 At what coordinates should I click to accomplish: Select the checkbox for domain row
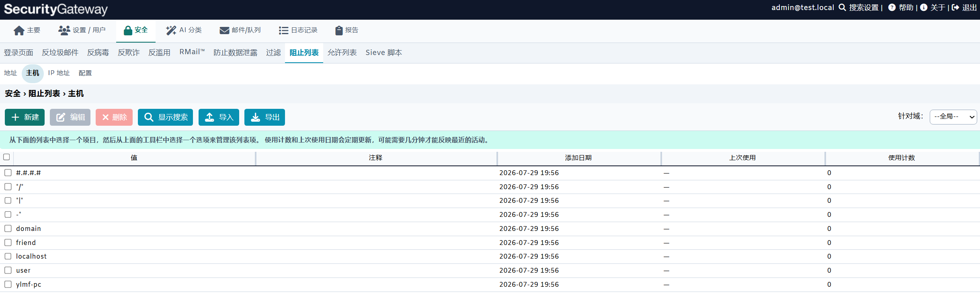pyautogui.click(x=8, y=229)
